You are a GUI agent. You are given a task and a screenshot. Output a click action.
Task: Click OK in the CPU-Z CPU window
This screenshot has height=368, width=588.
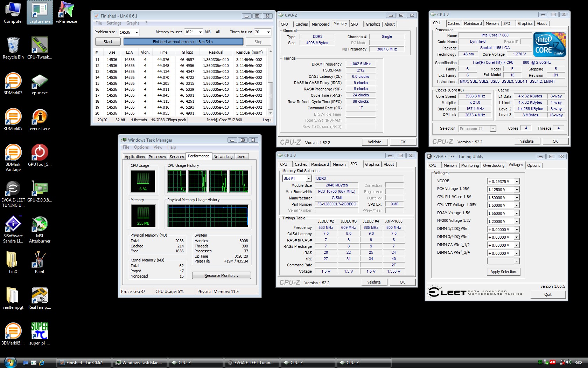coord(555,141)
